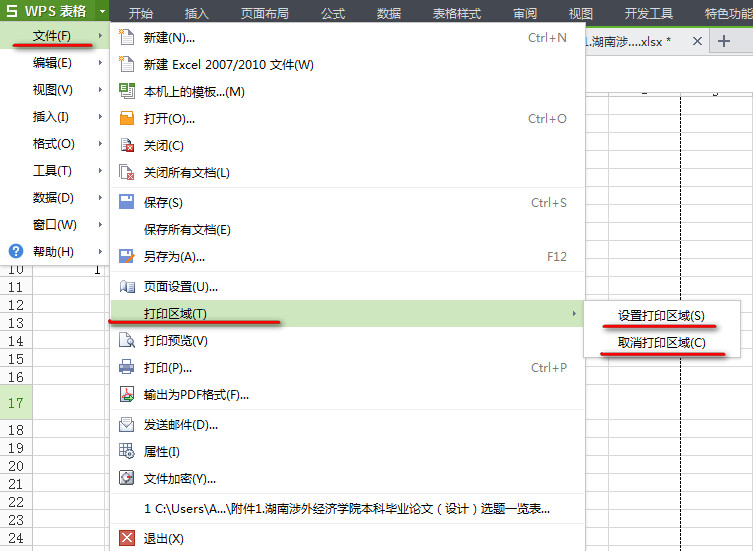Switch to the 开发工具 ribbon tab
This screenshot has height=551, width=753.
(x=648, y=13)
